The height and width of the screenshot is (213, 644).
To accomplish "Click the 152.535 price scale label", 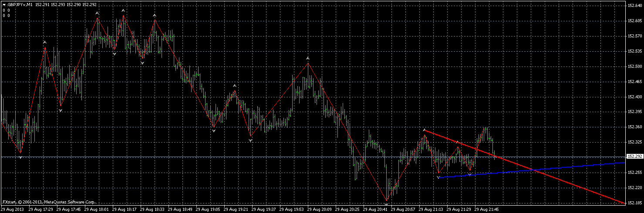I will [635, 51].
